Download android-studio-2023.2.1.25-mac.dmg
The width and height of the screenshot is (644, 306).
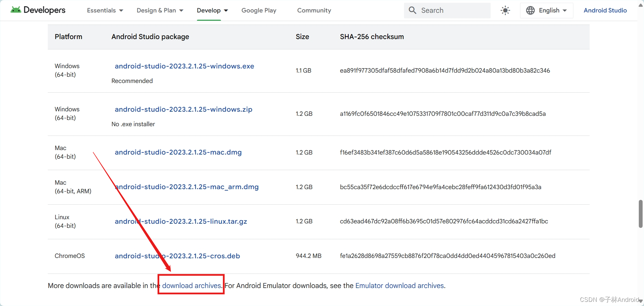(178, 152)
